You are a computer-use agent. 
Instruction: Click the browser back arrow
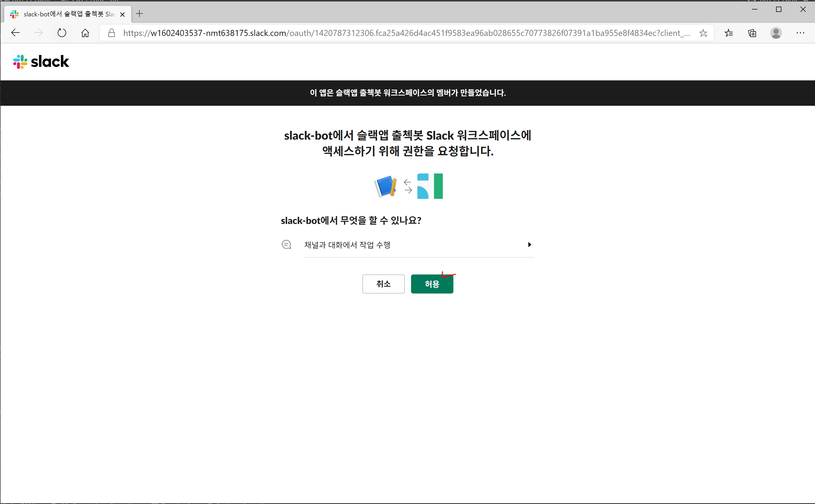point(15,33)
